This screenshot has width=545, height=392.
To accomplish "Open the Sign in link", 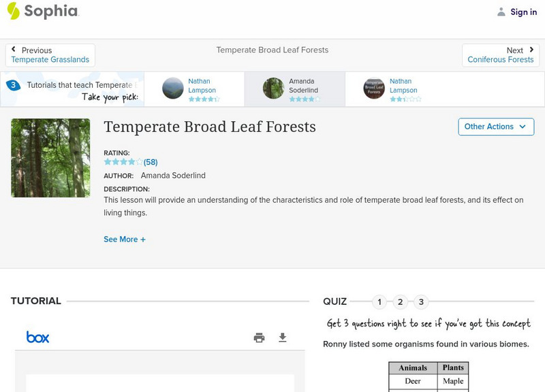I will [523, 12].
